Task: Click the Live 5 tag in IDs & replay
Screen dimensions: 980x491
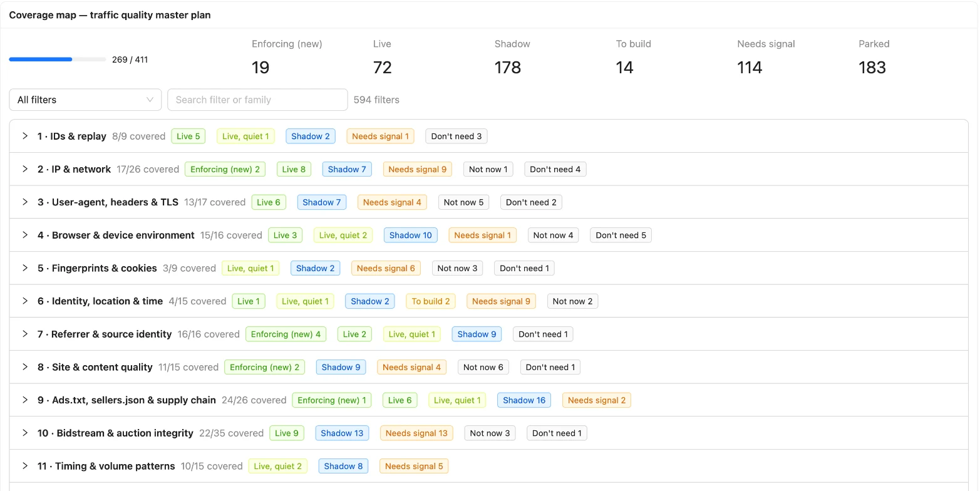Action: [188, 137]
